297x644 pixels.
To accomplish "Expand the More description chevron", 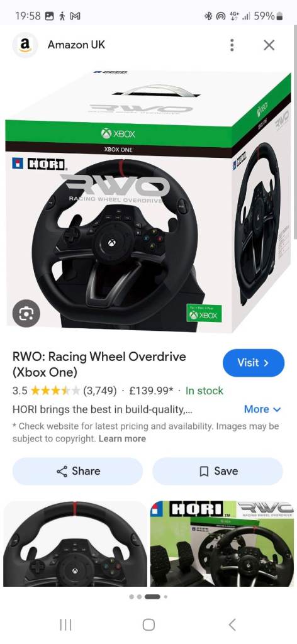I will 262,409.
